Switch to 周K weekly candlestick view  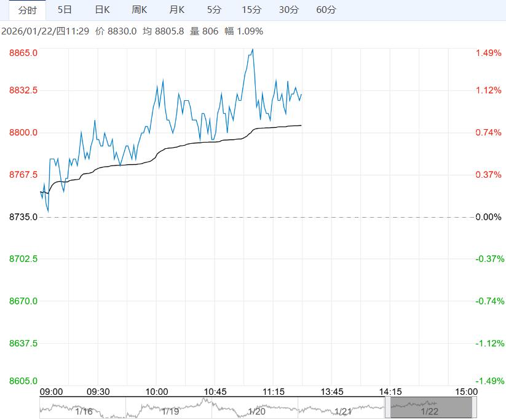click(140, 10)
